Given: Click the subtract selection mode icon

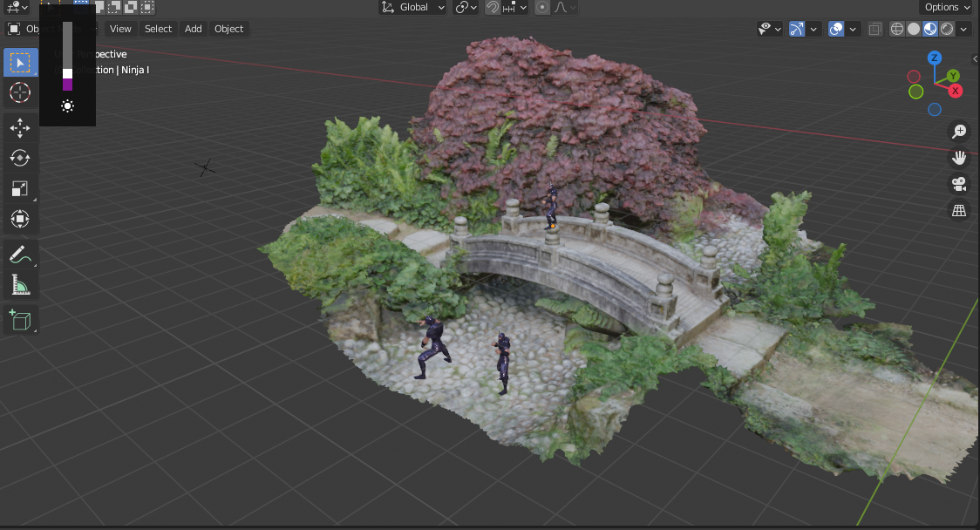Looking at the screenshot, I should coord(114,7).
